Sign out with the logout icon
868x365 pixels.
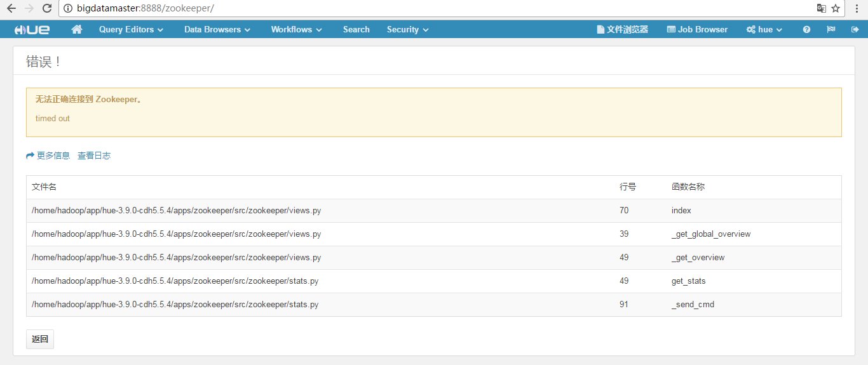tap(855, 29)
